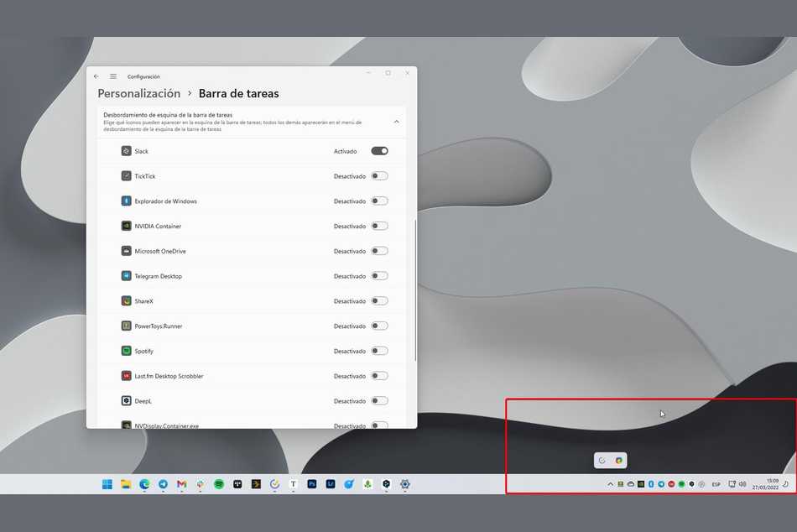Click the back arrow in Configuración
This screenshot has width=797, height=532.
[x=96, y=76]
